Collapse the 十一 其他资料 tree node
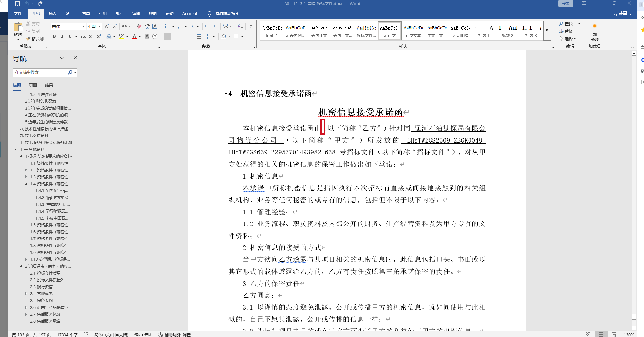 pyautogui.click(x=15, y=149)
